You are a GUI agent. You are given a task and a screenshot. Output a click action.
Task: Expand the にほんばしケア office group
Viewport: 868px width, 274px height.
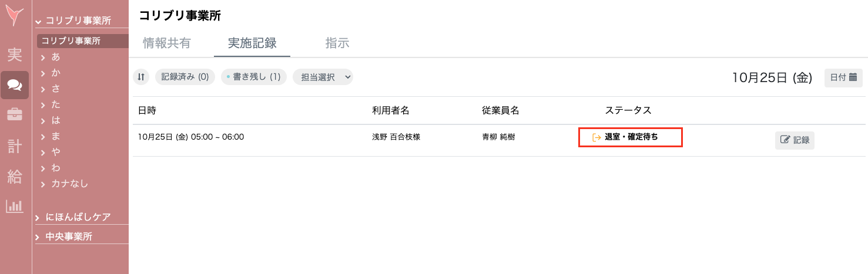coord(78,217)
